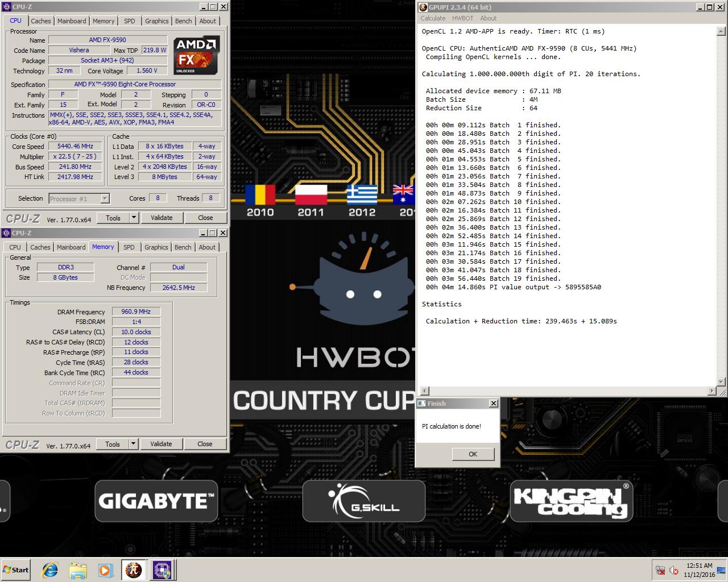The height and width of the screenshot is (582, 728).
Task: Click Close button in top CPU-Z window
Action: coord(205,218)
